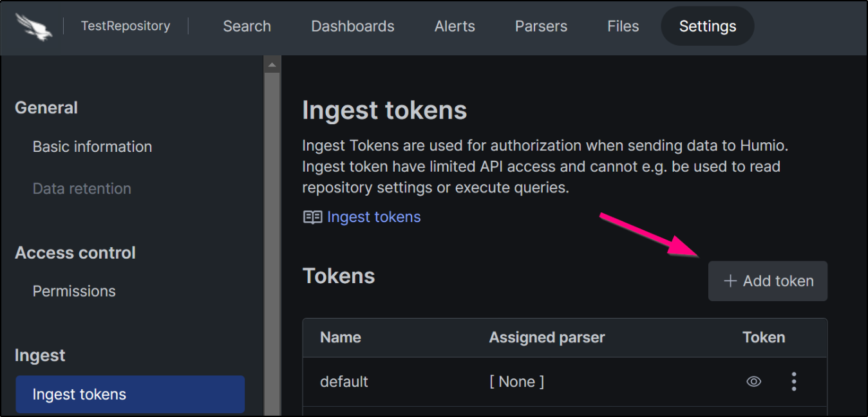Reveal the default token with eye icon
Viewport: 868px width, 417px height.
pyautogui.click(x=753, y=382)
